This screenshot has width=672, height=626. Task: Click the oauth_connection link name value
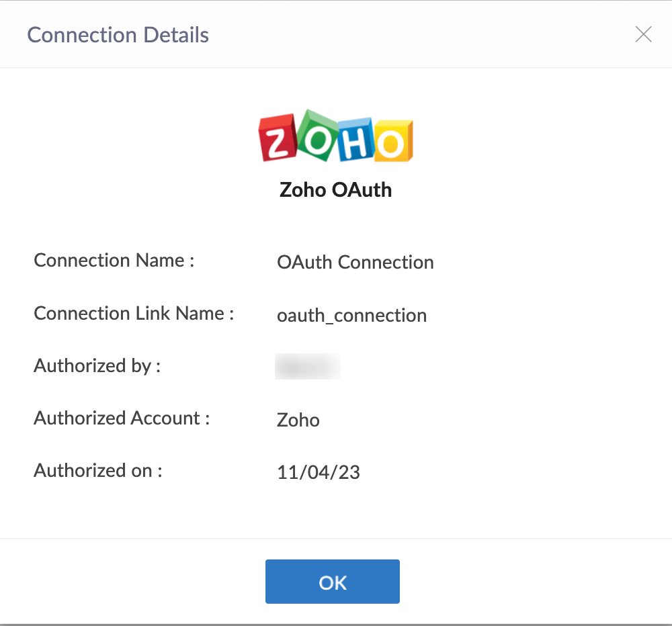pyautogui.click(x=352, y=316)
